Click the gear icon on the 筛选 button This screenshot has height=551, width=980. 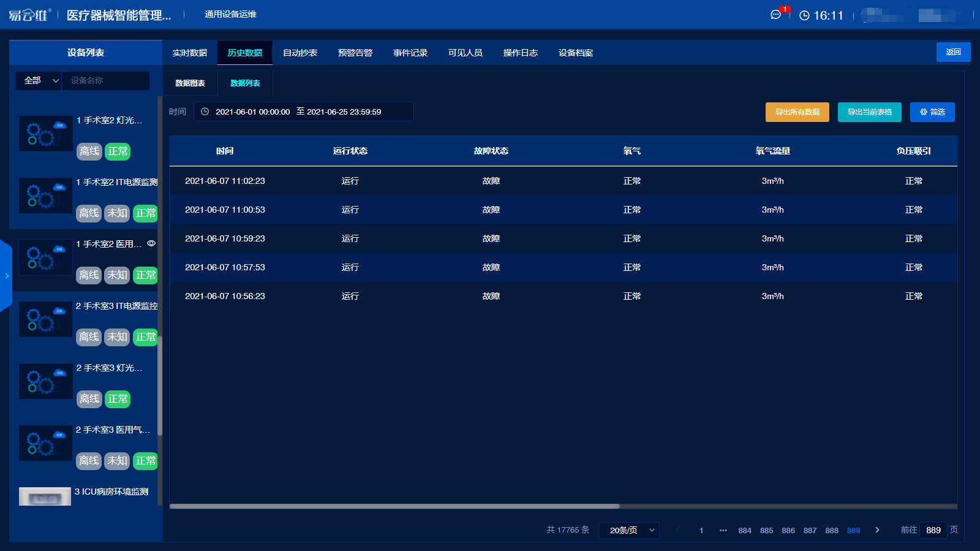pyautogui.click(x=924, y=112)
